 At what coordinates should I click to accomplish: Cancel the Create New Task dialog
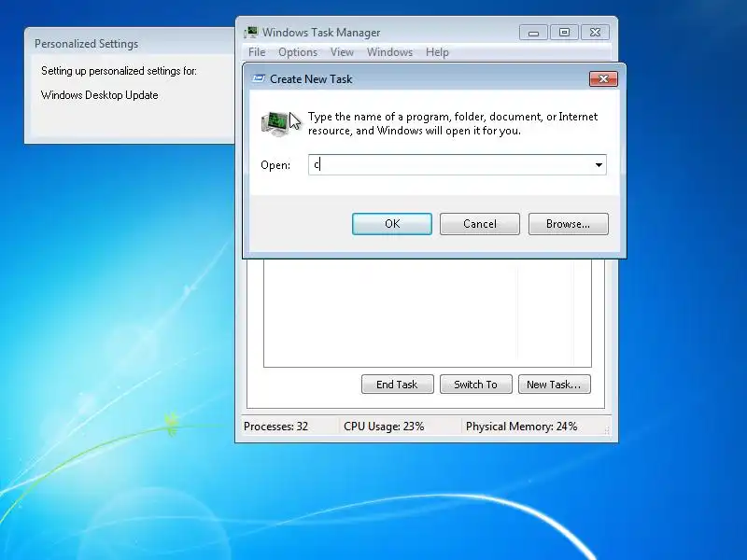point(480,224)
